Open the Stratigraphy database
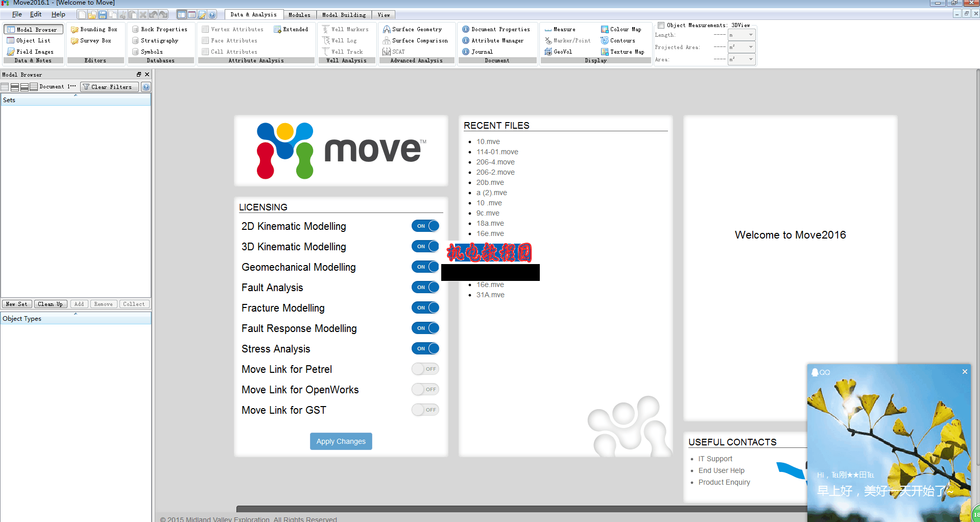 (x=155, y=41)
